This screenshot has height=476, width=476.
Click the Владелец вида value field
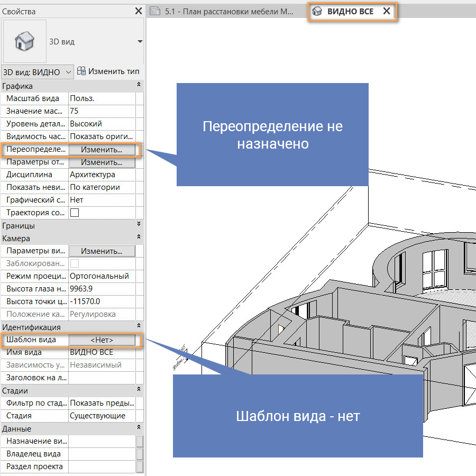pos(102,454)
